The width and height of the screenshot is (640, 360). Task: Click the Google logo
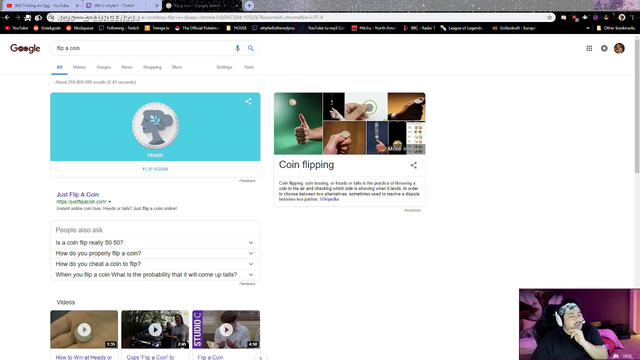tap(25, 48)
